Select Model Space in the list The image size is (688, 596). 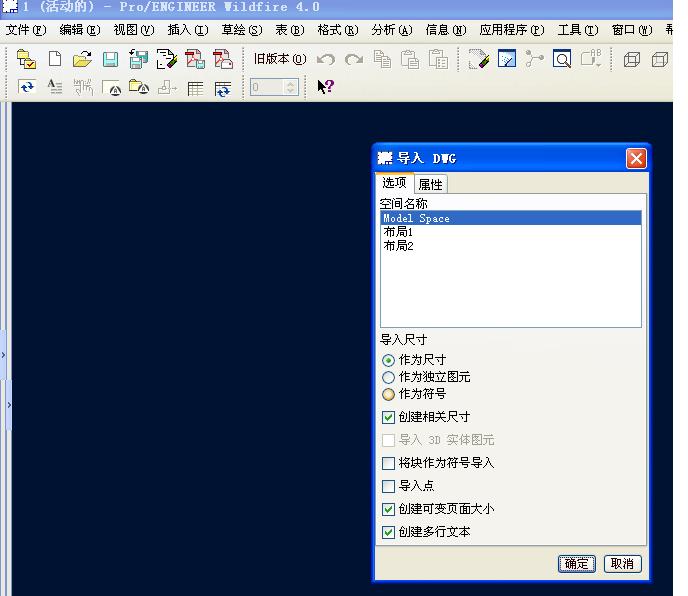511,218
